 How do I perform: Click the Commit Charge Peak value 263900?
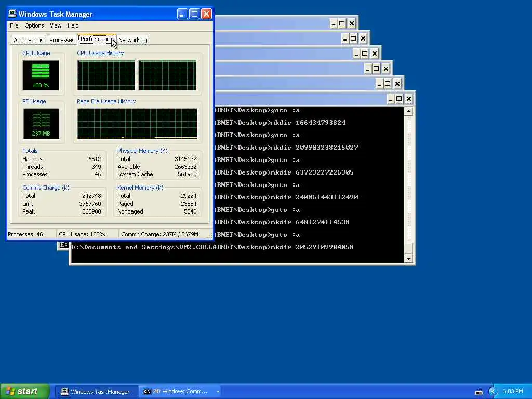click(91, 212)
